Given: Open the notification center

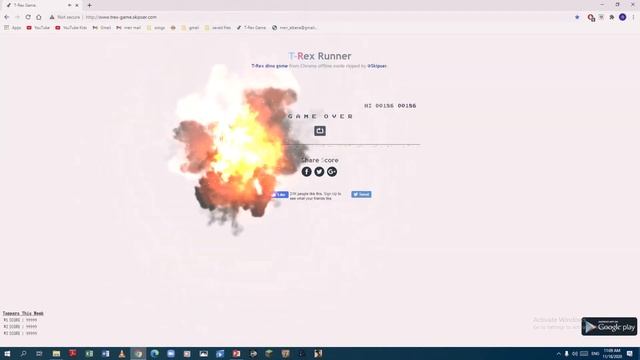Looking at the screenshot, I should click(x=630, y=353).
